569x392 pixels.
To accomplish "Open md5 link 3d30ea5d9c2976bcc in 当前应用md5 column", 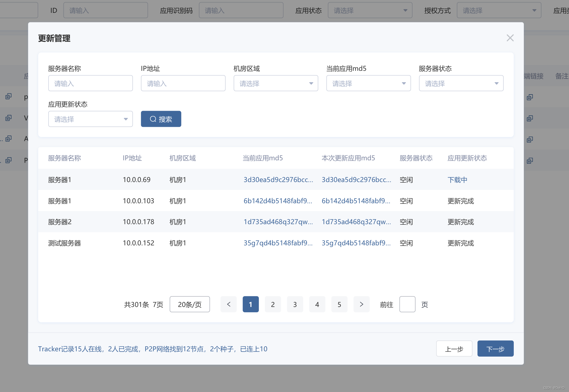I will [x=278, y=180].
